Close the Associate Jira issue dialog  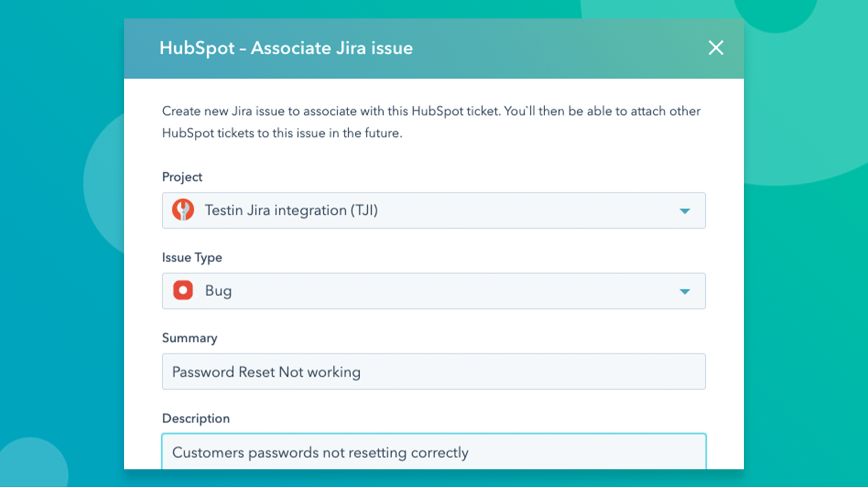click(716, 48)
